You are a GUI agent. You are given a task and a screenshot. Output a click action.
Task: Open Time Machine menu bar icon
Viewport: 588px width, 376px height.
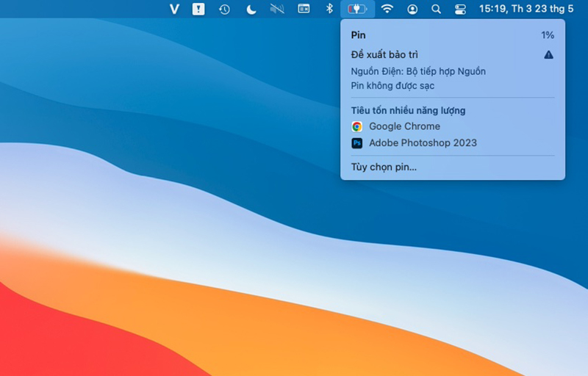224,9
